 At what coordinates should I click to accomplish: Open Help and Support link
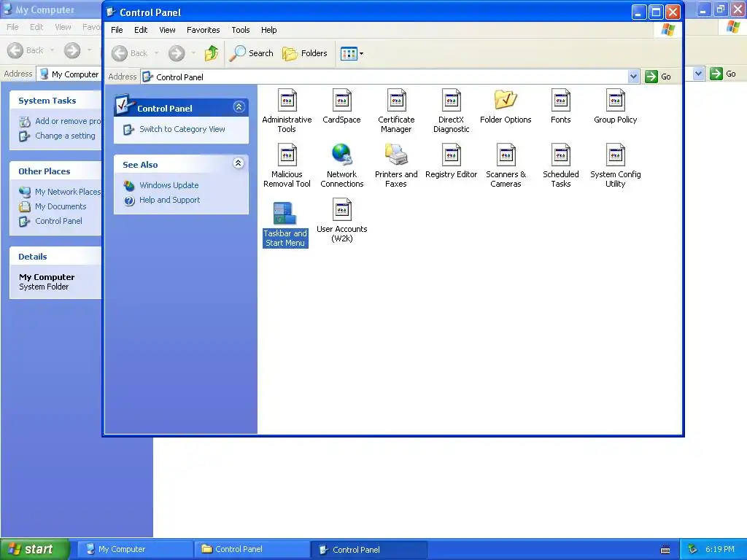(x=169, y=200)
